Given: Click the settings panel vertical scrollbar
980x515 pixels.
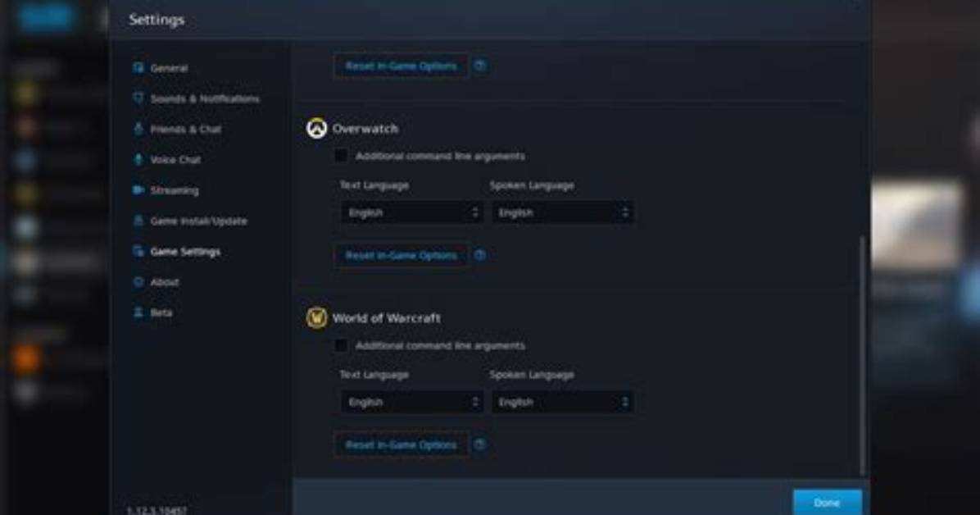Looking at the screenshot, I should (863, 355).
